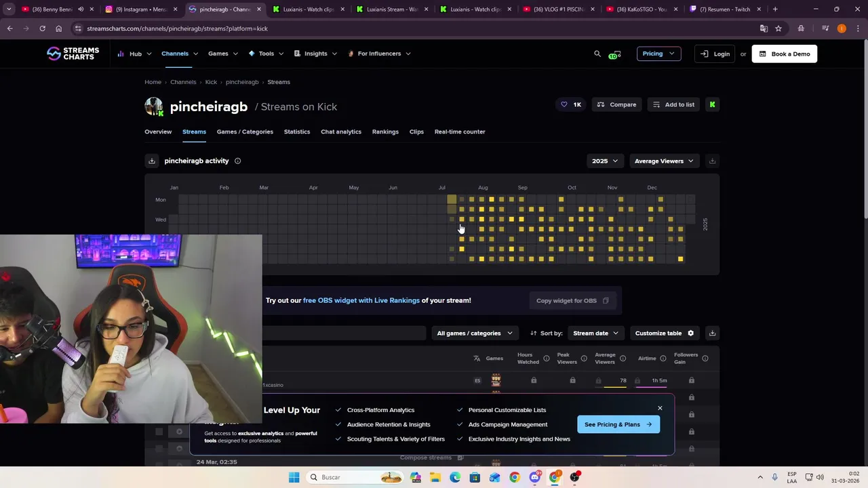Click the language column icon in table header

coord(477,358)
